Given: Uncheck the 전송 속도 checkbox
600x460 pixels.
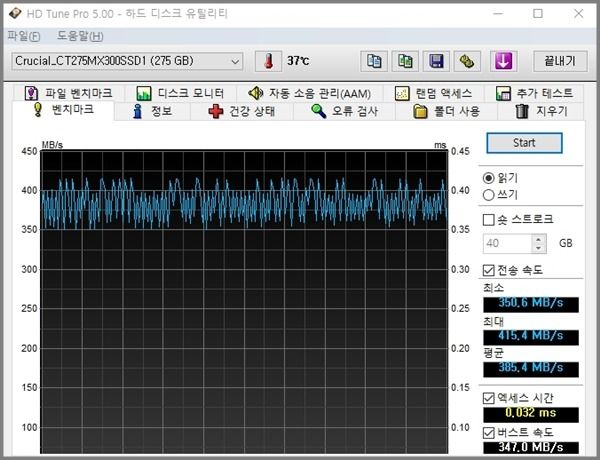Looking at the screenshot, I should click(489, 270).
